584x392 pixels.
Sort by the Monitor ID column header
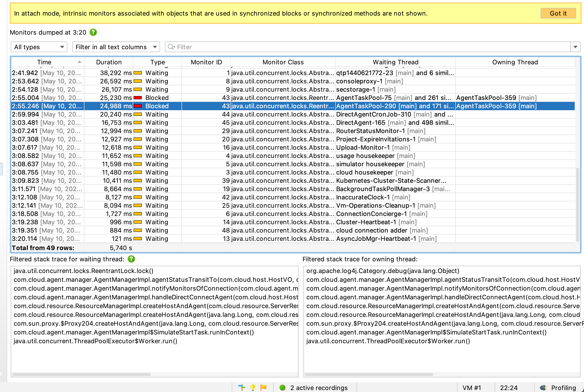click(x=206, y=62)
